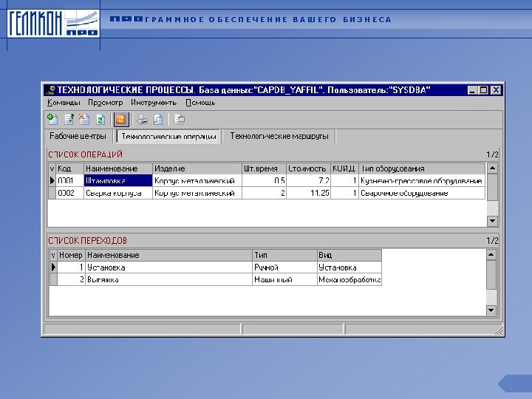Click the Кузнечно-прессовое оборудование cell

pos(422,180)
